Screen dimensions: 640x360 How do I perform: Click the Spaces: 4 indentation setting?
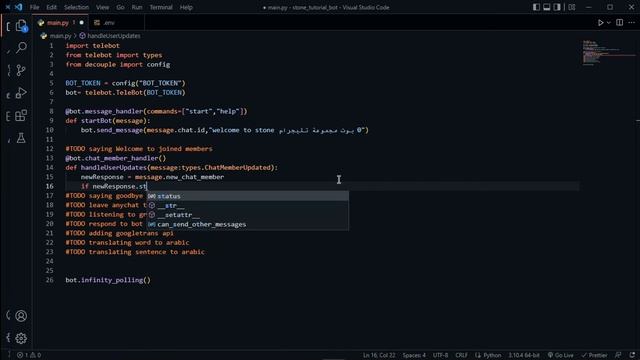(x=414, y=355)
